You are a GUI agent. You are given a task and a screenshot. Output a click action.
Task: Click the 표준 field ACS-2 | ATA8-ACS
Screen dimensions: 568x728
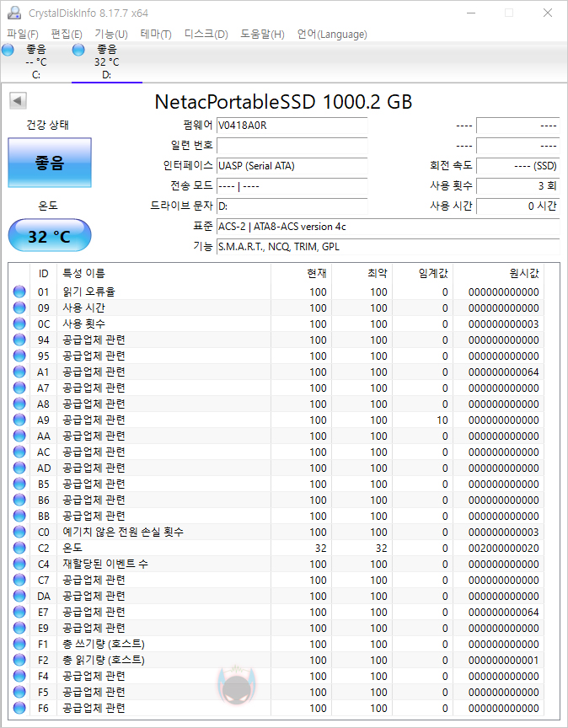pyautogui.click(x=388, y=227)
